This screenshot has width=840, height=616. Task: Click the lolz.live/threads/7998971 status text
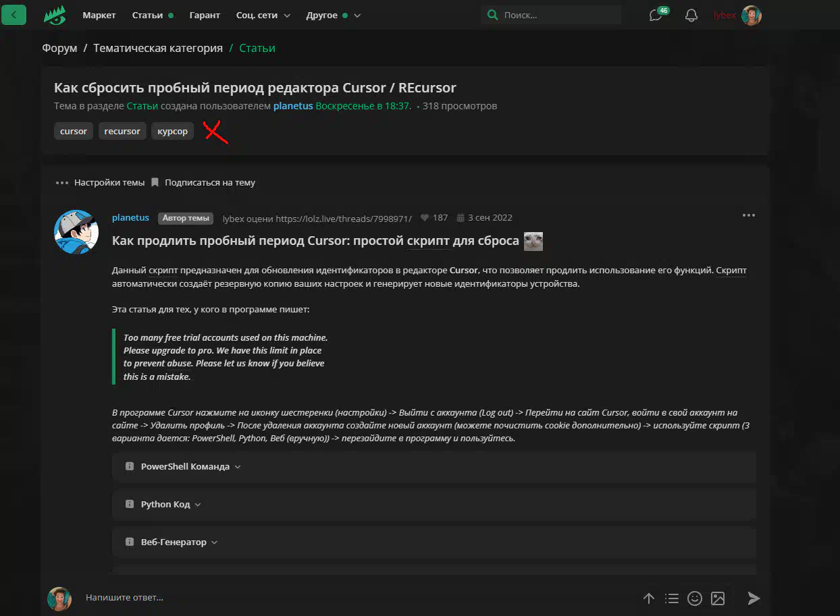click(x=317, y=218)
